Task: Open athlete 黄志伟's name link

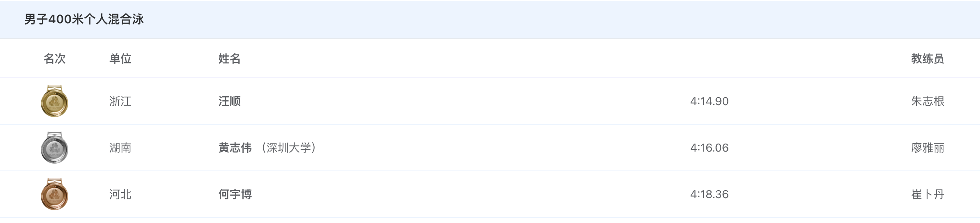Action: tap(235, 148)
